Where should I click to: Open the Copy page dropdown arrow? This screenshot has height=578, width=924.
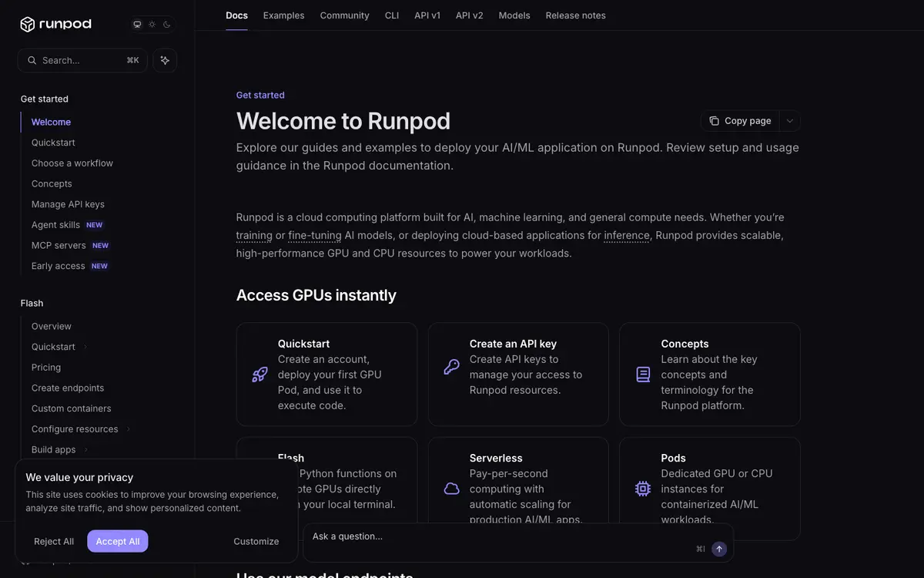tap(790, 121)
